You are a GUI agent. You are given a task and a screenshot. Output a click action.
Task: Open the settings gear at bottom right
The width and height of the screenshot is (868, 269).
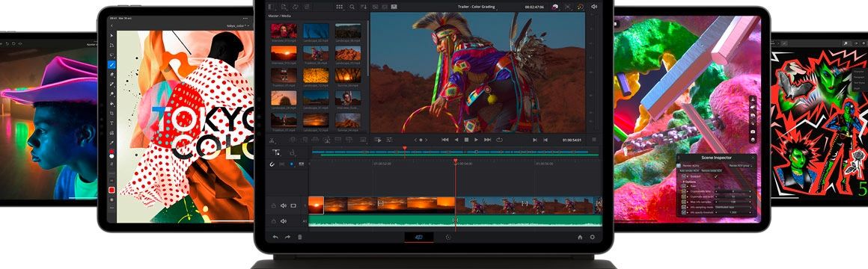[x=593, y=237]
